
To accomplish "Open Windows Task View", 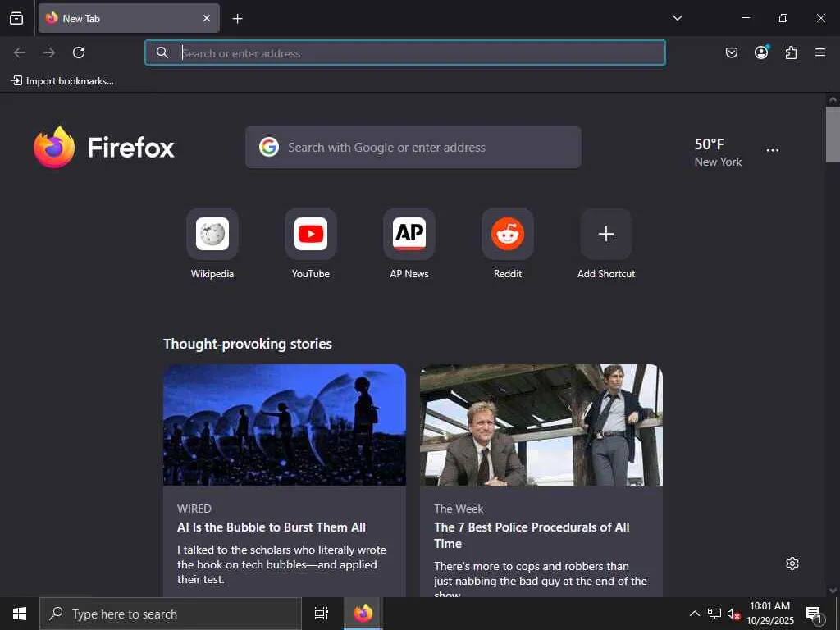I will point(322,614).
